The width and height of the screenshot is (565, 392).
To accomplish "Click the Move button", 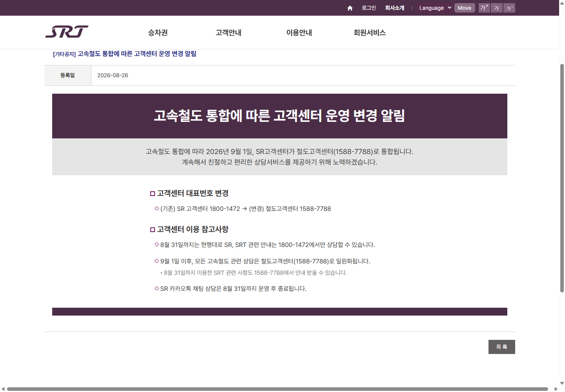I will 465,8.
